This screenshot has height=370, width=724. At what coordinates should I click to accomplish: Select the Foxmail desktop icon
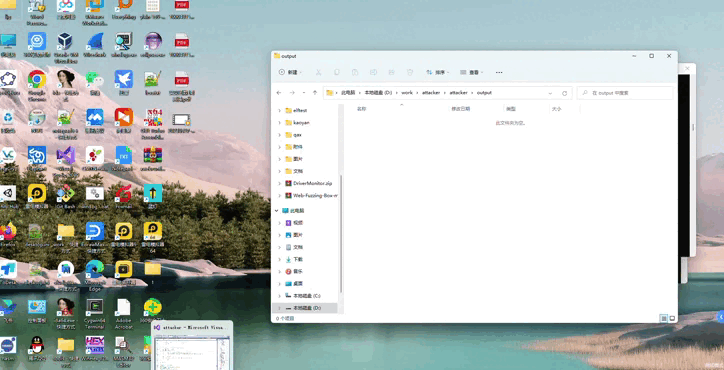coord(124,196)
